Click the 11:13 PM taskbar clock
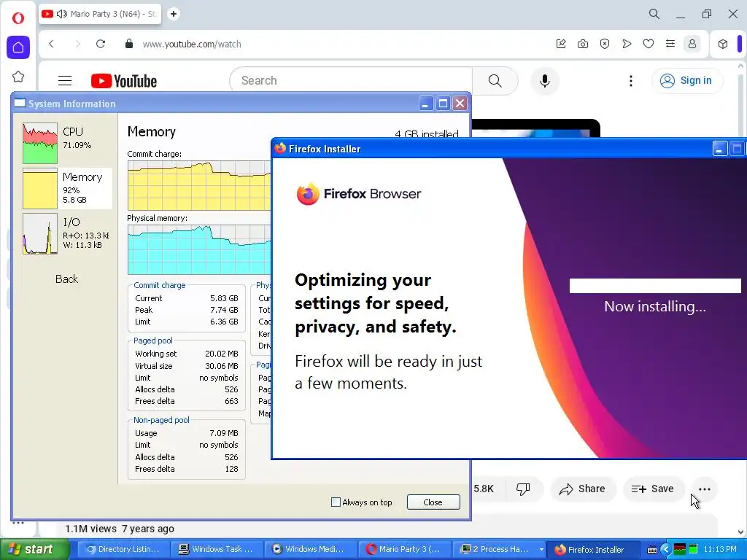747x560 pixels. pyautogui.click(x=720, y=550)
